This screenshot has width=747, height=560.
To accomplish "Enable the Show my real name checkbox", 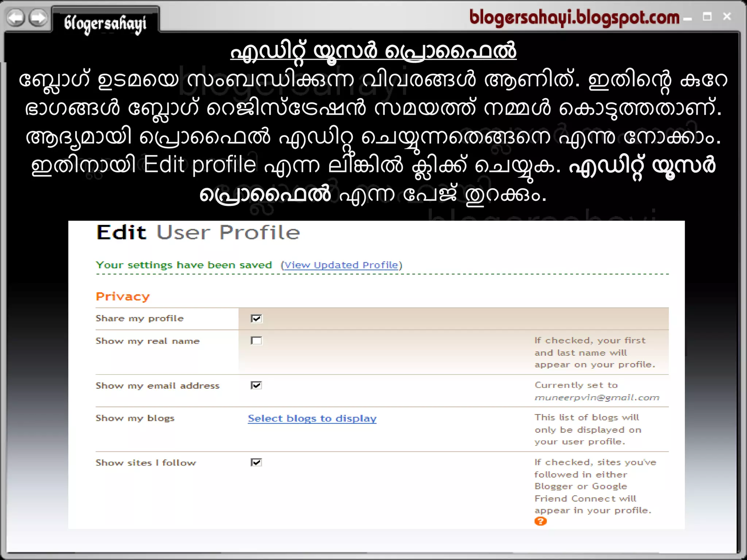I will (256, 341).
